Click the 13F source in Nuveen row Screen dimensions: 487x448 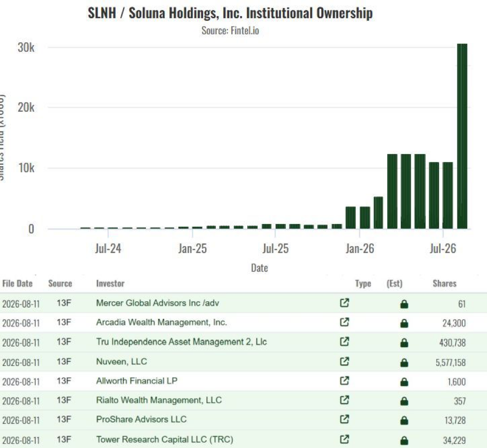click(64, 361)
